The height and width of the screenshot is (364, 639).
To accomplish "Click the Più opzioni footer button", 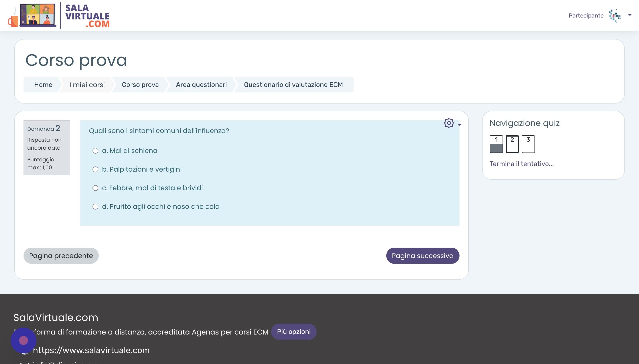I will [x=294, y=332].
